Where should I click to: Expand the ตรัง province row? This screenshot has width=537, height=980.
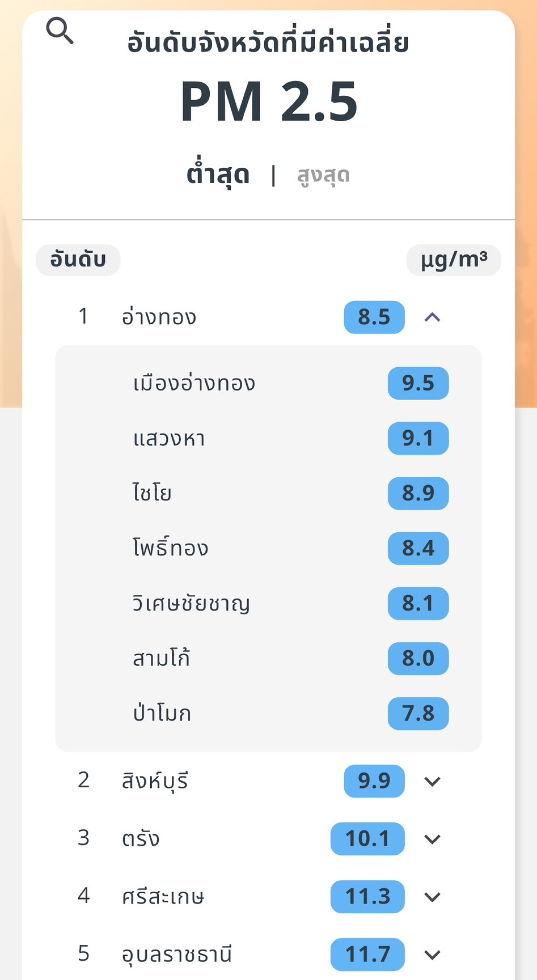pos(432,839)
